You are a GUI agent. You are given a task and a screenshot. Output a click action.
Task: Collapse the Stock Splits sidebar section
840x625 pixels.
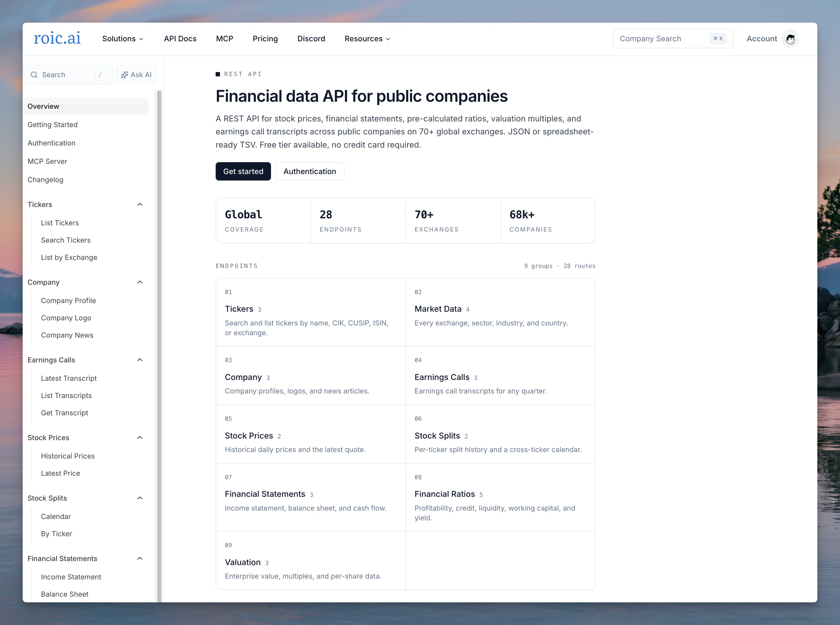coord(140,498)
